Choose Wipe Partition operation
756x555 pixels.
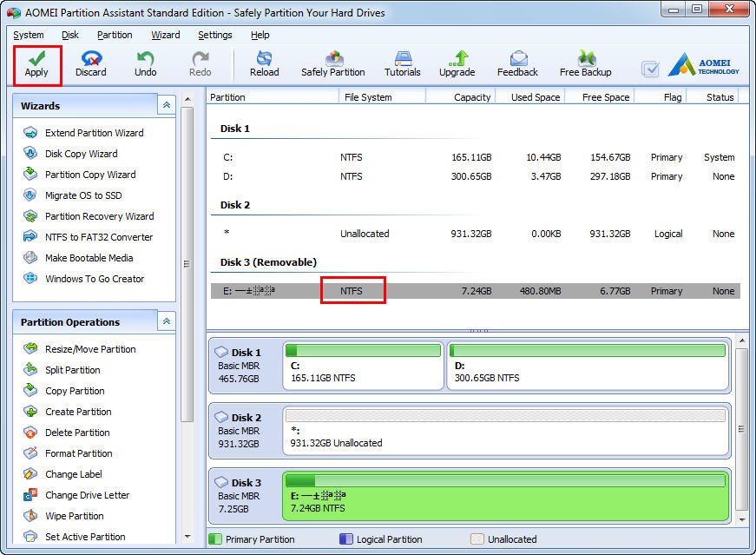[x=63, y=515]
